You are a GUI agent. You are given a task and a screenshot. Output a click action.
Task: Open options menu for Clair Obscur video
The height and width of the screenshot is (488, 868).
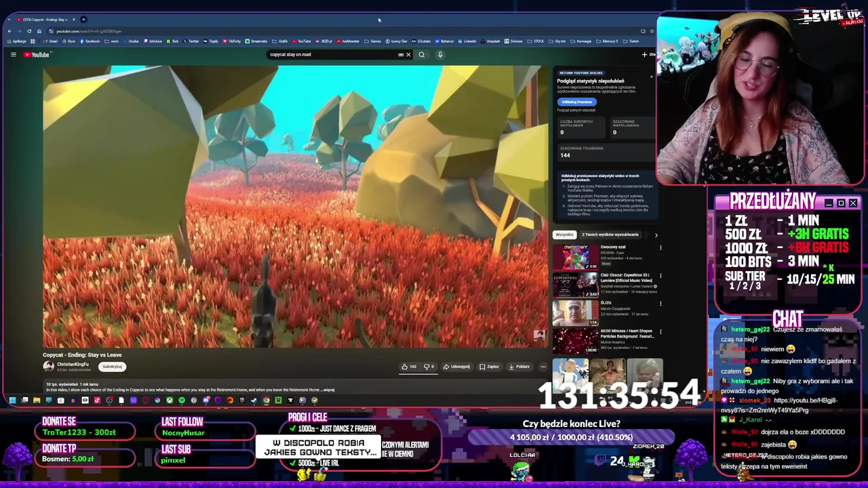click(660, 276)
